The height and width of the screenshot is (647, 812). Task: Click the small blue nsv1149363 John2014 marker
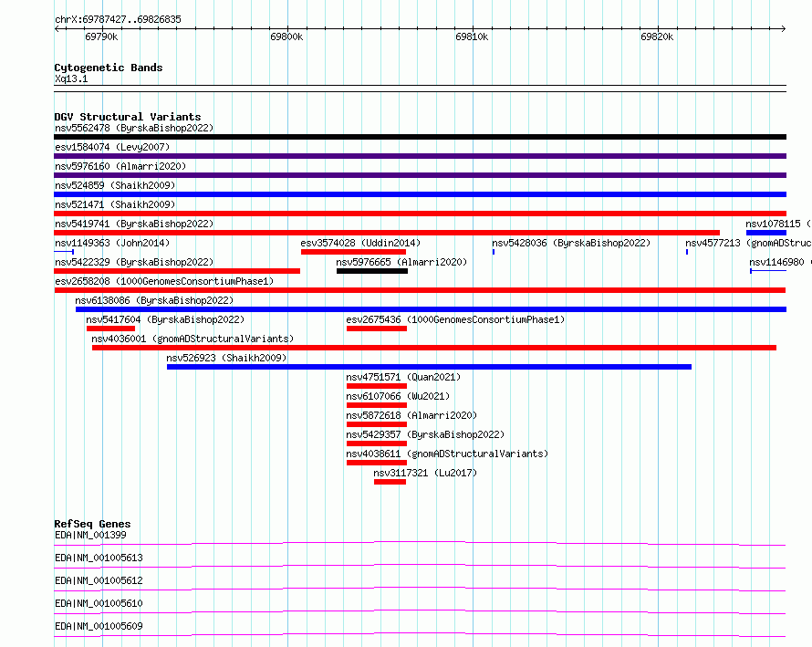click(64, 252)
